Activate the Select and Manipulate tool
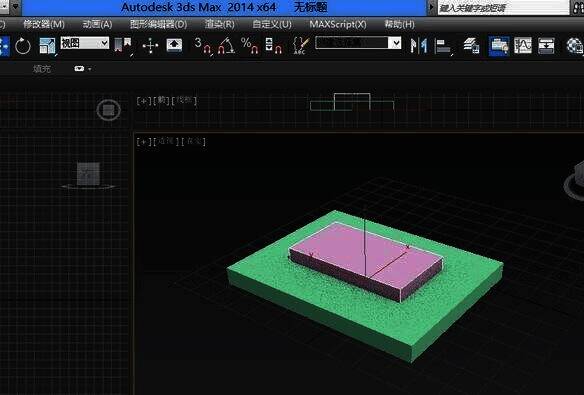This screenshot has height=395, width=584. [x=150, y=46]
